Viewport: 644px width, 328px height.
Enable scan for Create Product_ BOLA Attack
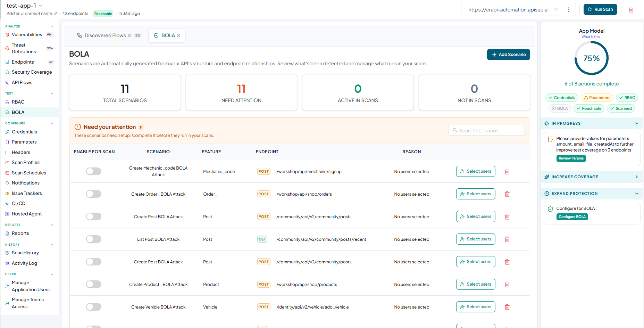(94, 284)
